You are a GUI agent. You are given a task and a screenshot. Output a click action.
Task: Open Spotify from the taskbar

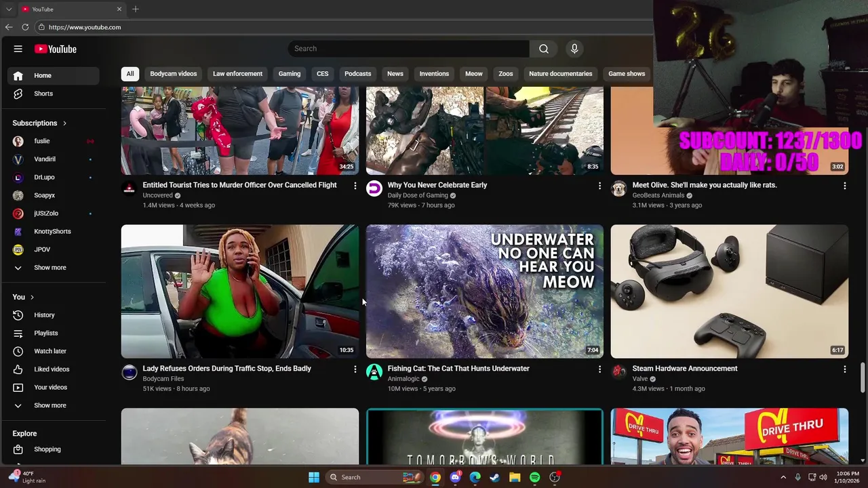point(534,477)
